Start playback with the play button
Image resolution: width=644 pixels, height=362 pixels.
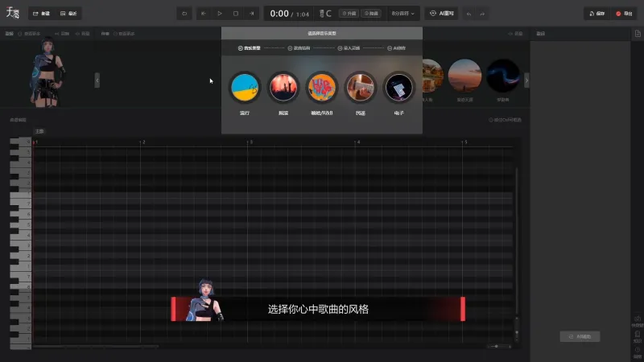click(x=220, y=14)
